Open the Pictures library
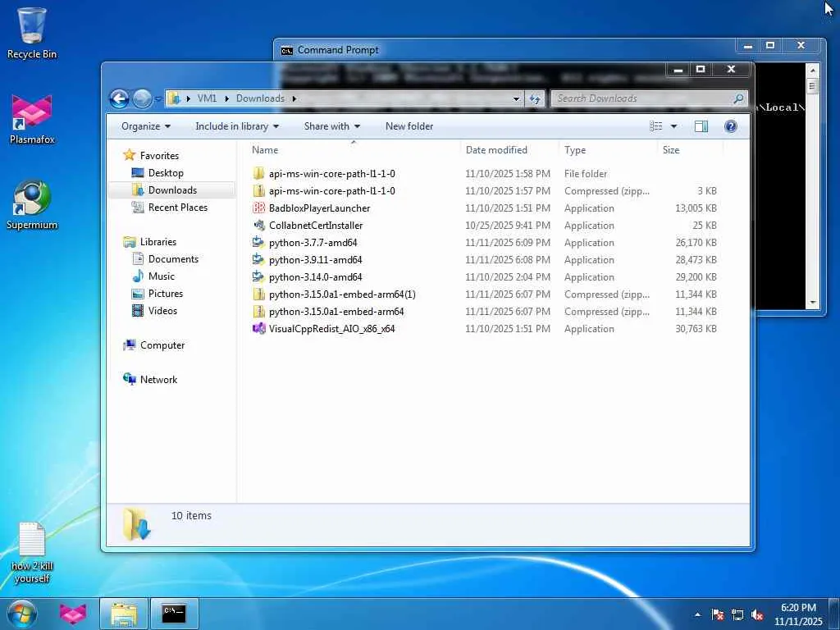Image resolution: width=840 pixels, height=630 pixels. [x=165, y=294]
